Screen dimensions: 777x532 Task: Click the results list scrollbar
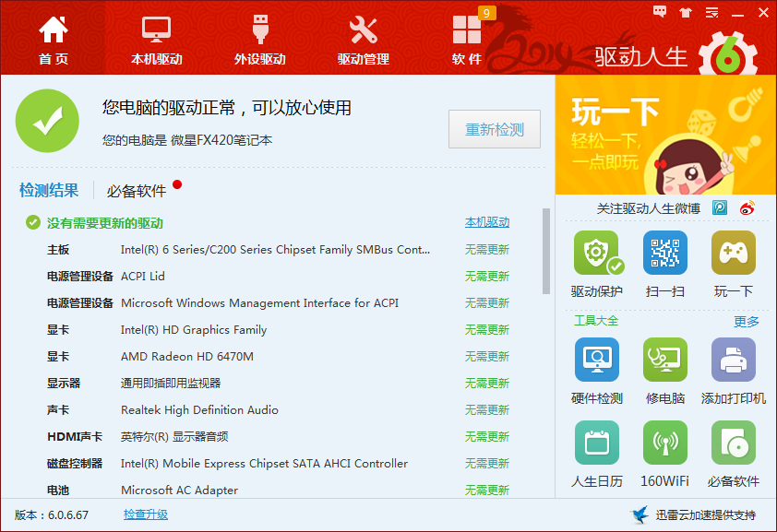[546, 251]
